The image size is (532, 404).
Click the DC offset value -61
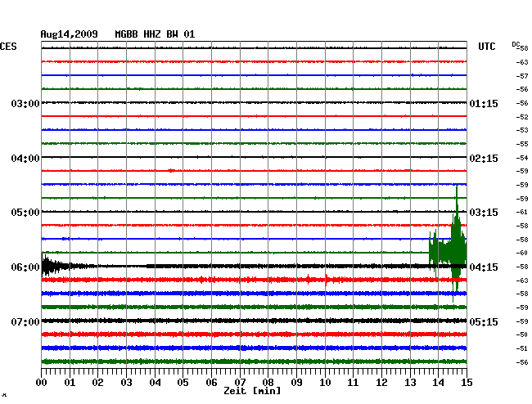click(522, 212)
